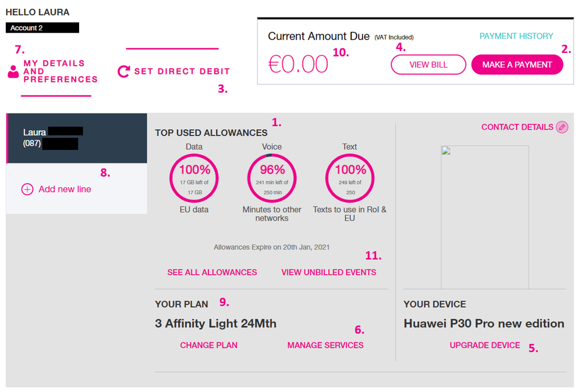Click the View Bill button
The height and width of the screenshot is (392, 581).
tap(428, 65)
